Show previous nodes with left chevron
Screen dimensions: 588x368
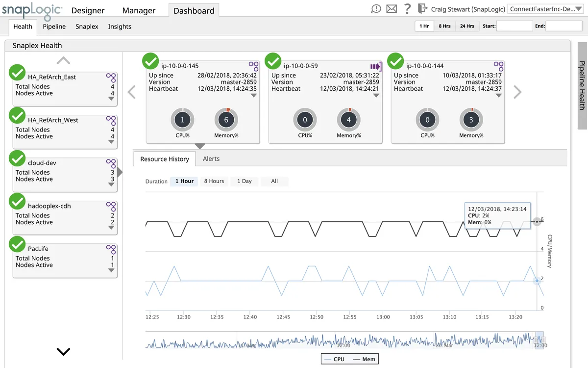(x=131, y=92)
